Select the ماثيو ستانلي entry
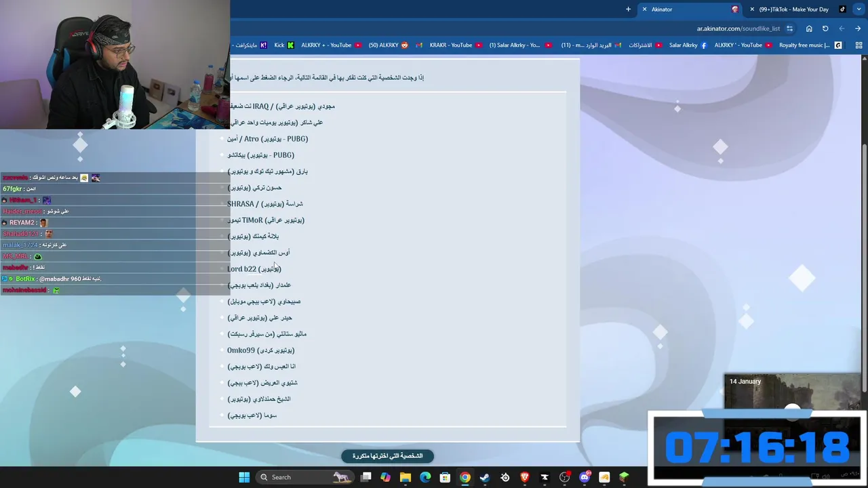Screen dimensions: 868x488 tap(267, 334)
